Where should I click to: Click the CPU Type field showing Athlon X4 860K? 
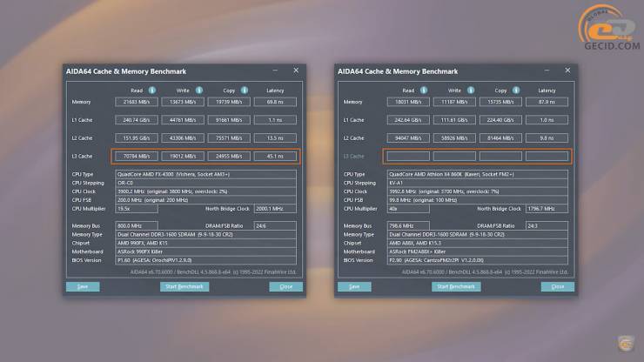(x=477, y=174)
